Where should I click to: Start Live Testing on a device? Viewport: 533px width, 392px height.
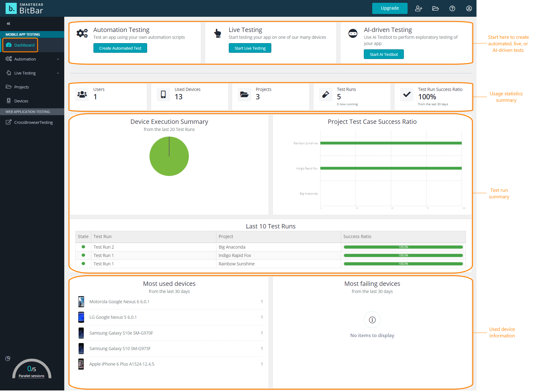point(250,48)
